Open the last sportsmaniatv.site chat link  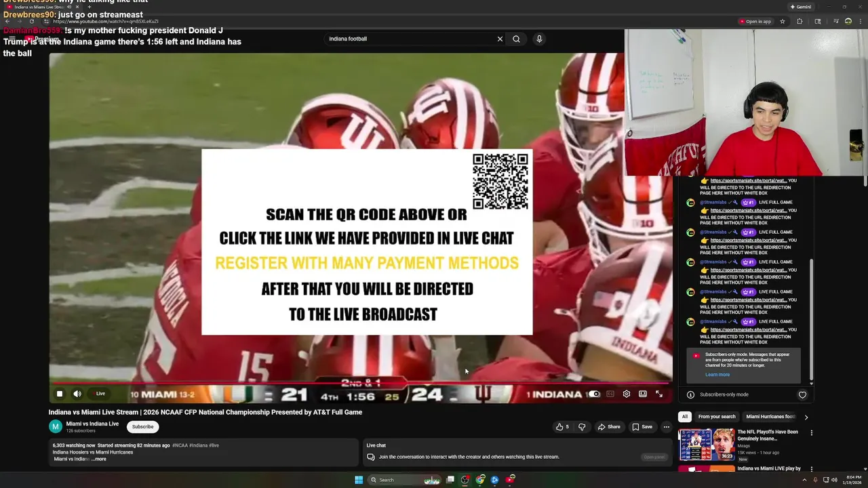pyautogui.click(x=749, y=330)
